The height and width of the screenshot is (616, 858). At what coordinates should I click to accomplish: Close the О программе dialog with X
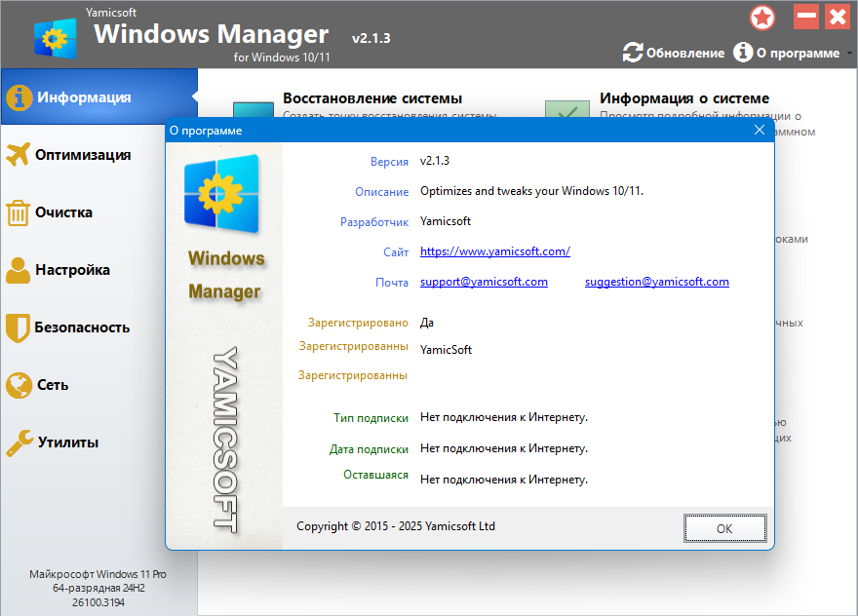point(759,130)
